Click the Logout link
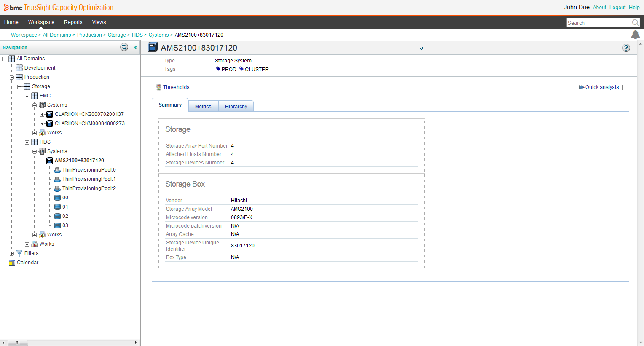Image resolution: width=644 pixels, height=346 pixels. pos(617,8)
